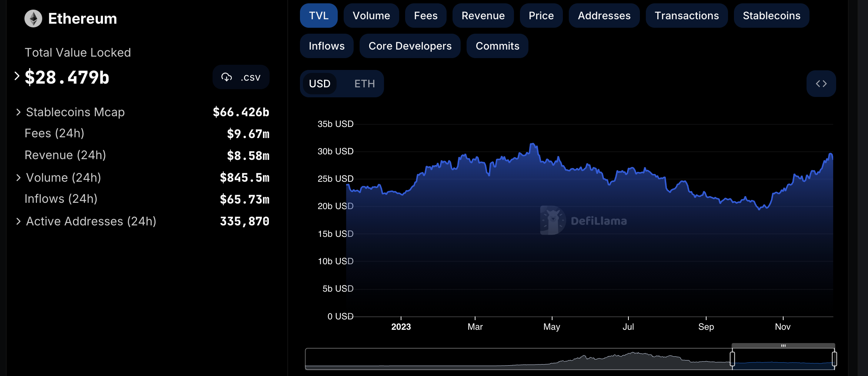Select the Revenue tab
The width and height of the screenshot is (868, 376).
(x=483, y=16)
